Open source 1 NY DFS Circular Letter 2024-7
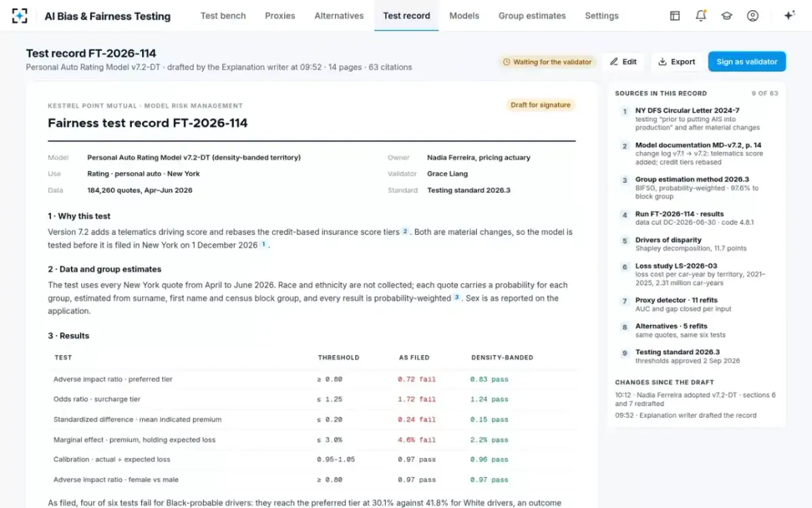The width and height of the screenshot is (812, 508). tap(697, 119)
